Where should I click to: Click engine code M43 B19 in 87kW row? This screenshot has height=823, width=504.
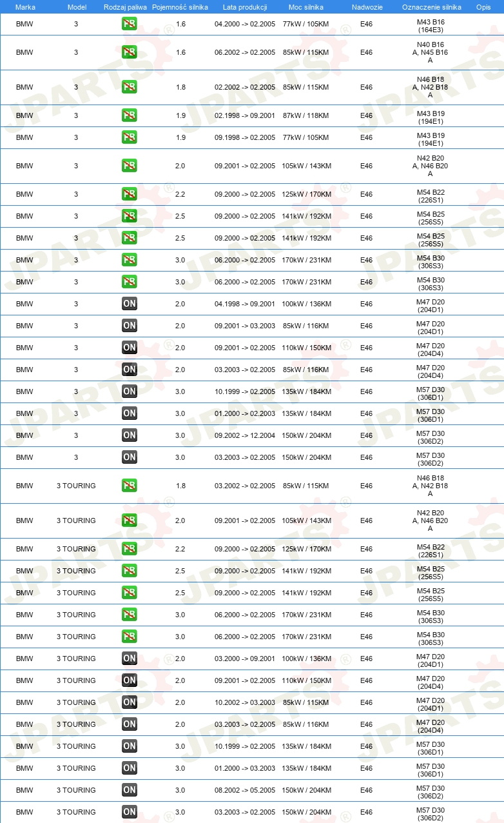tap(431, 117)
